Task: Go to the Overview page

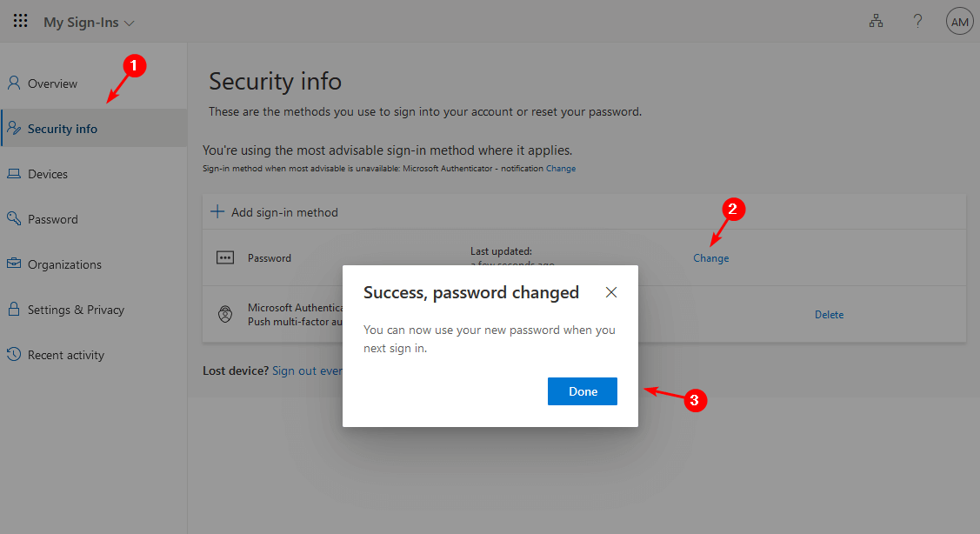Action: 52,83
